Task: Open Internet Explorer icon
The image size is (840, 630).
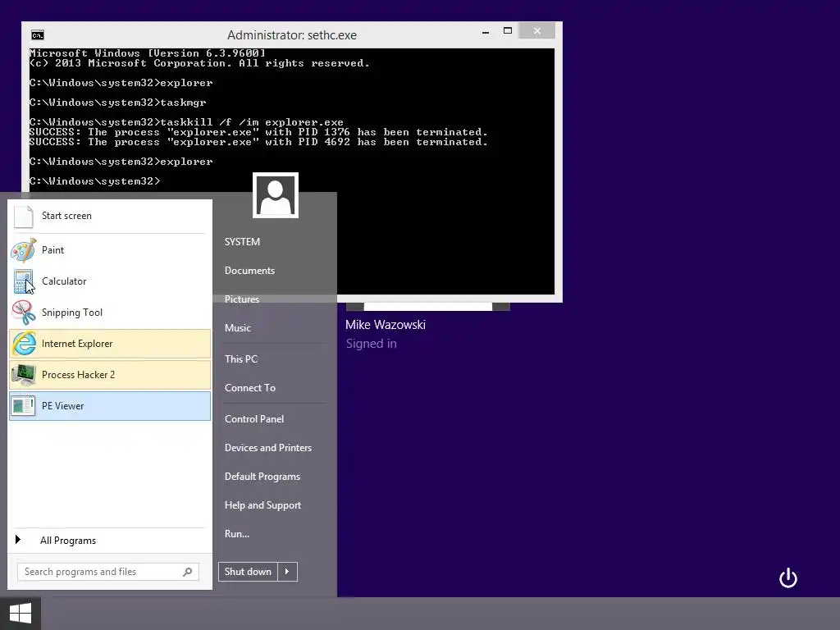Action: tap(24, 344)
